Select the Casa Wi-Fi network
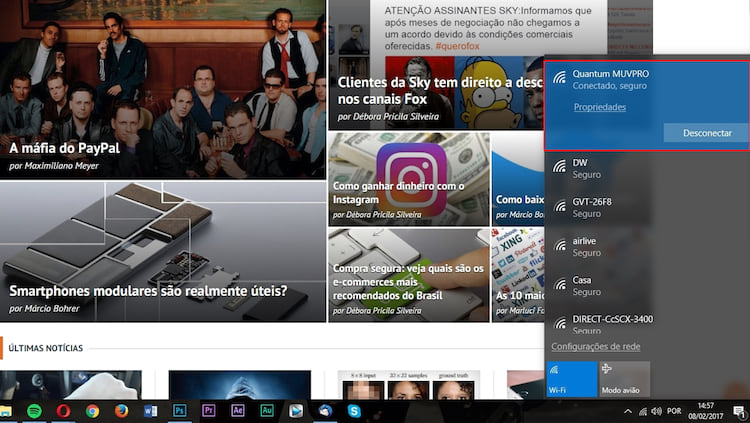750x423 pixels. [x=647, y=286]
